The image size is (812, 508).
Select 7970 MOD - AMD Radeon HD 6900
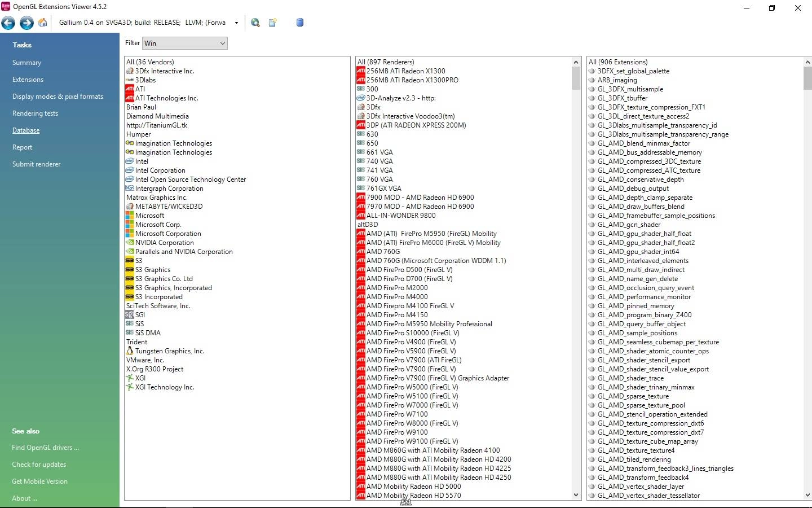tap(420, 207)
